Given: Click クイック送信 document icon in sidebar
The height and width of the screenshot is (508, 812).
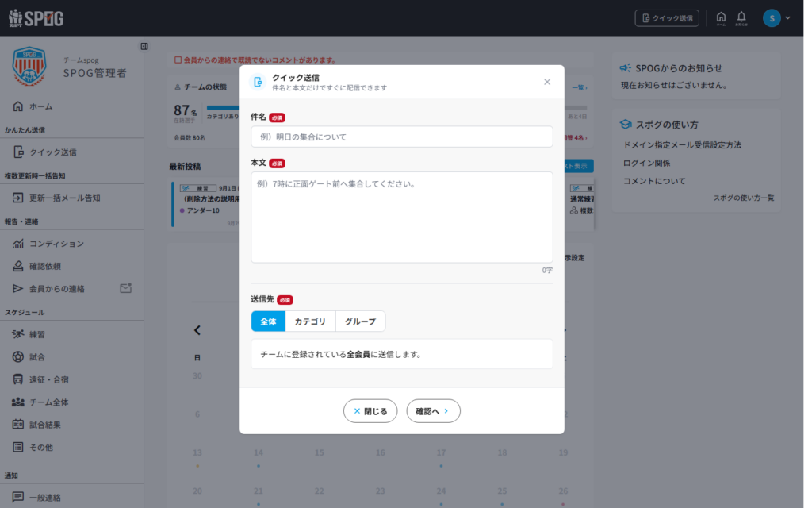Looking at the screenshot, I should pyautogui.click(x=19, y=152).
